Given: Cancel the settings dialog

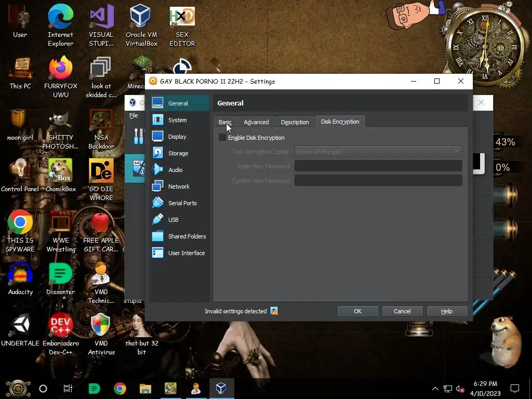Looking at the screenshot, I should (x=402, y=311).
